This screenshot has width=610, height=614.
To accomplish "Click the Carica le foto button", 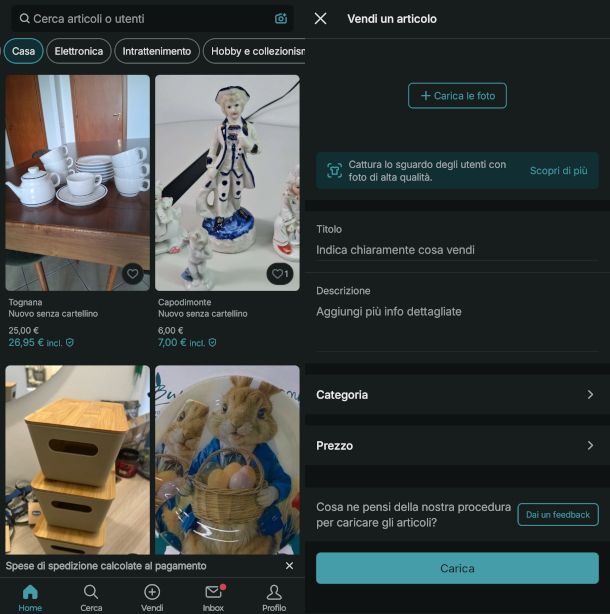I will (x=457, y=96).
